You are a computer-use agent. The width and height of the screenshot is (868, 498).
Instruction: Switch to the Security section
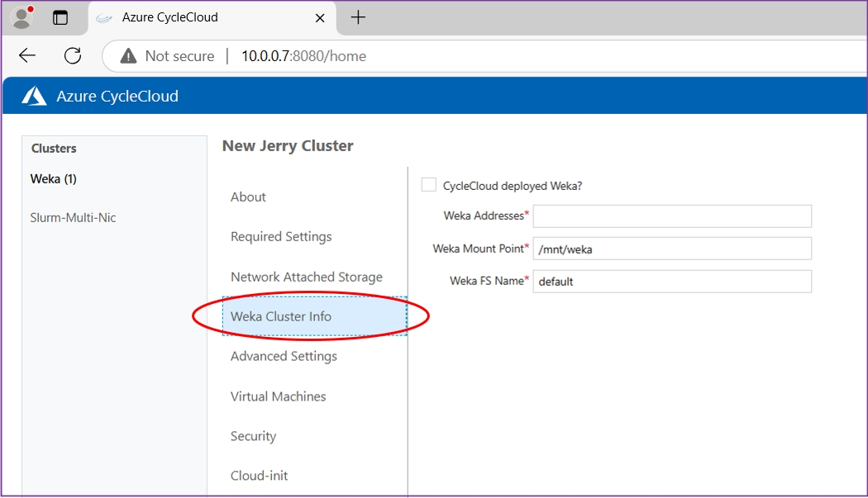click(253, 436)
